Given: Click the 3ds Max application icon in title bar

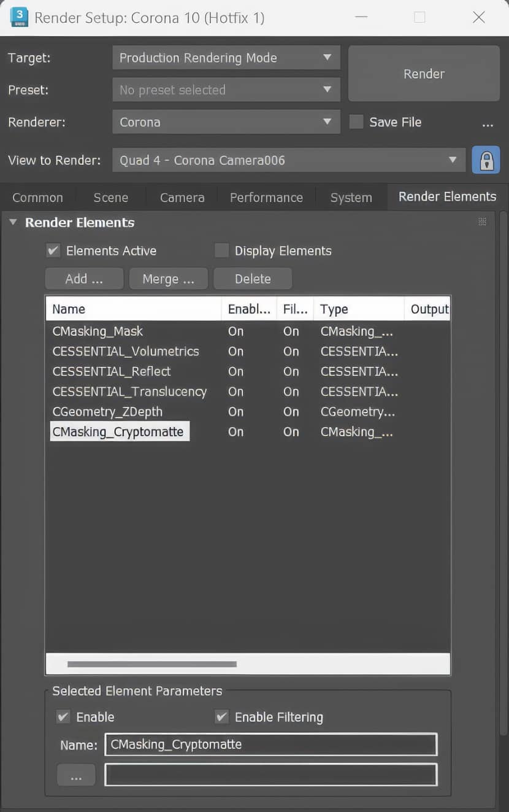Looking at the screenshot, I should click(19, 17).
